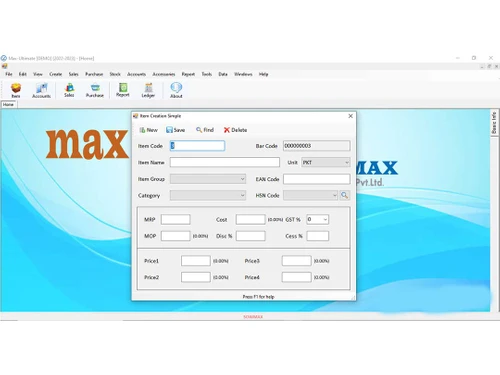
Task: Click the small app icon below the title bar
Action: pos(4,66)
